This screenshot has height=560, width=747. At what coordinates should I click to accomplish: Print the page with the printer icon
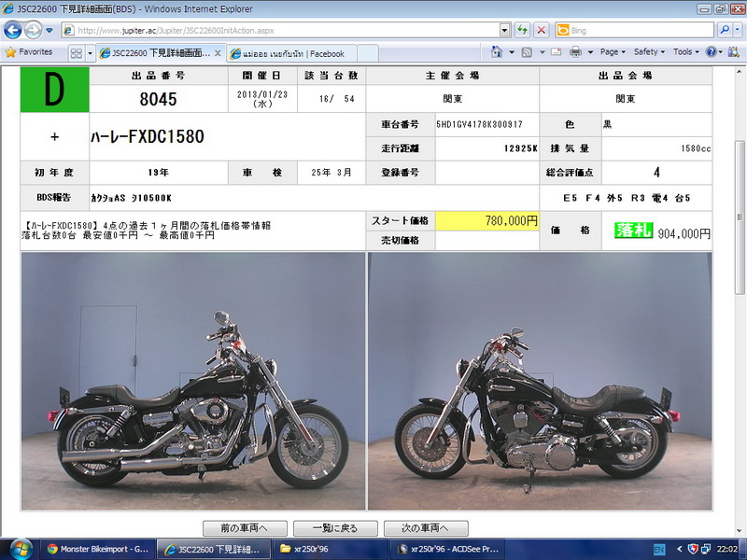coord(575,52)
